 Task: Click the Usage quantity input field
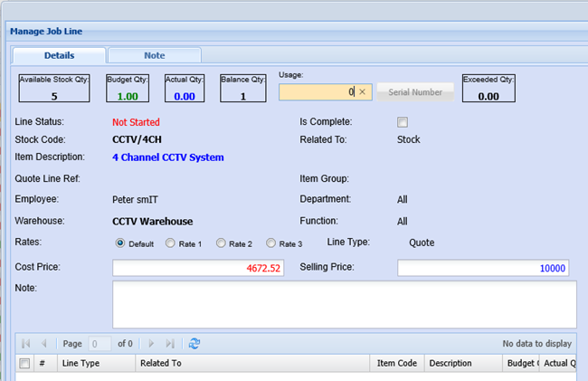tap(317, 91)
